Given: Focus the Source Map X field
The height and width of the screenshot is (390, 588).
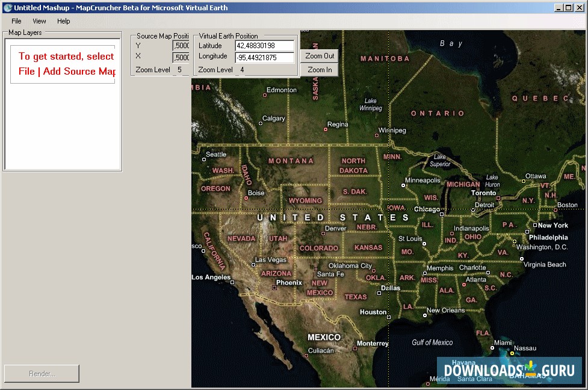Looking at the screenshot, I should point(181,57).
